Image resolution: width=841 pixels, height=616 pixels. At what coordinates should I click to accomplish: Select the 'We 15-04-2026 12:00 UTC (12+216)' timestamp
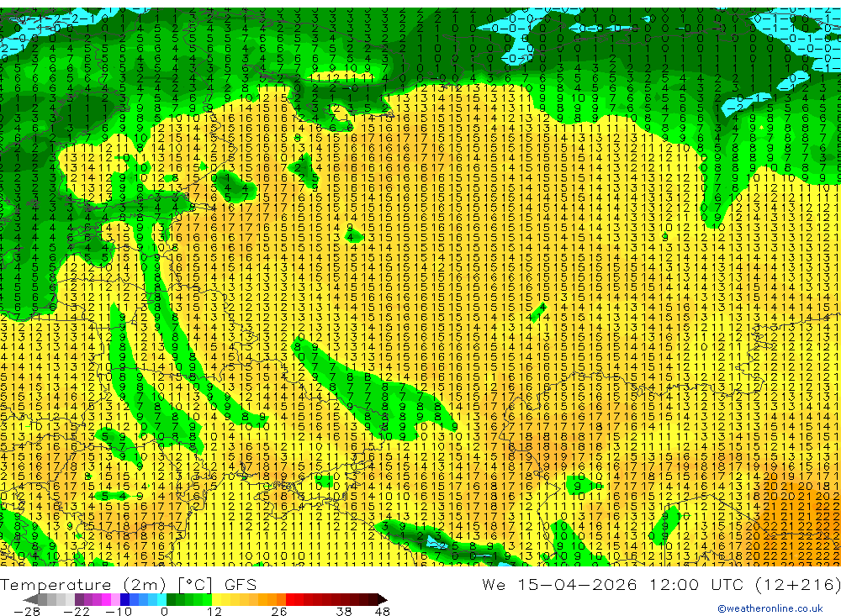click(661, 584)
